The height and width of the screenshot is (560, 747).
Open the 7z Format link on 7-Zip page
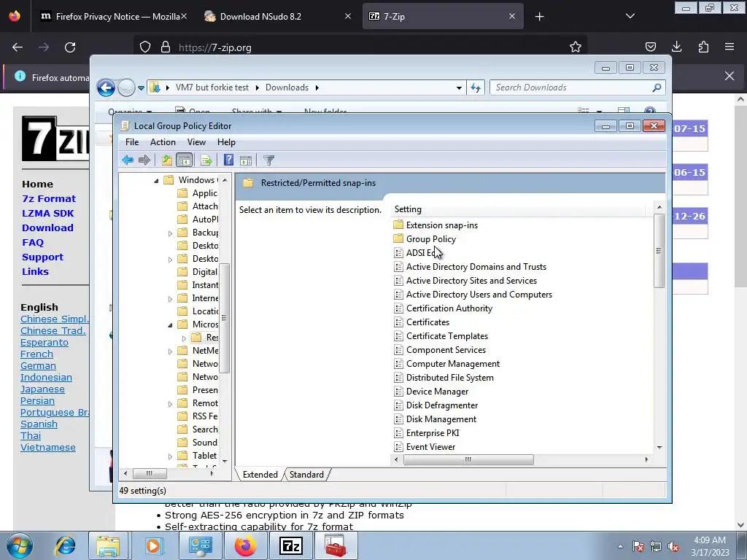tap(49, 198)
